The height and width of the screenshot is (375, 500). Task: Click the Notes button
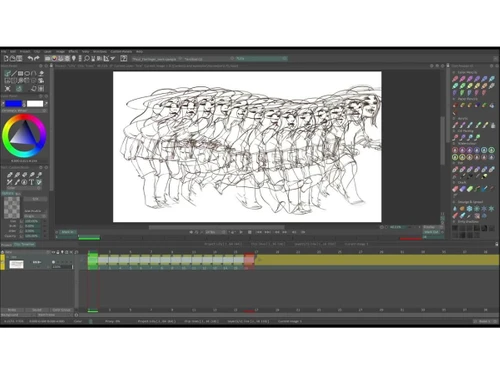(12, 310)
